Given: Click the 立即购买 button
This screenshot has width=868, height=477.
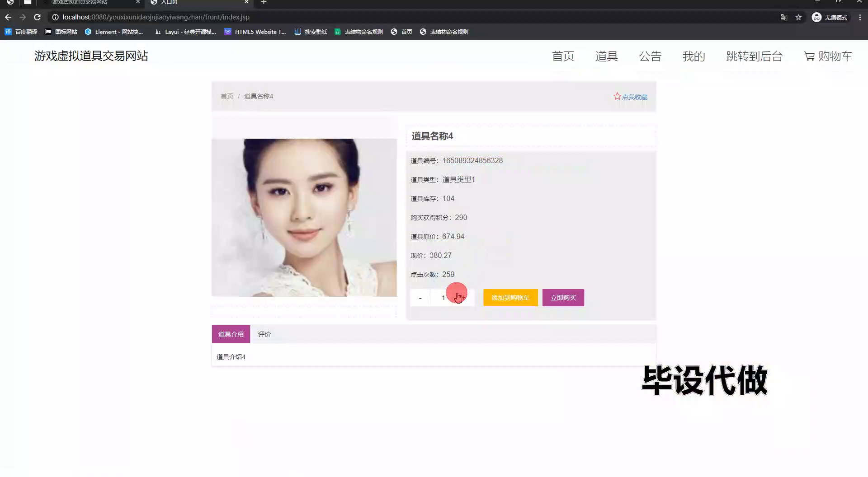Looking at the screenshot, I should coord(563,298).
